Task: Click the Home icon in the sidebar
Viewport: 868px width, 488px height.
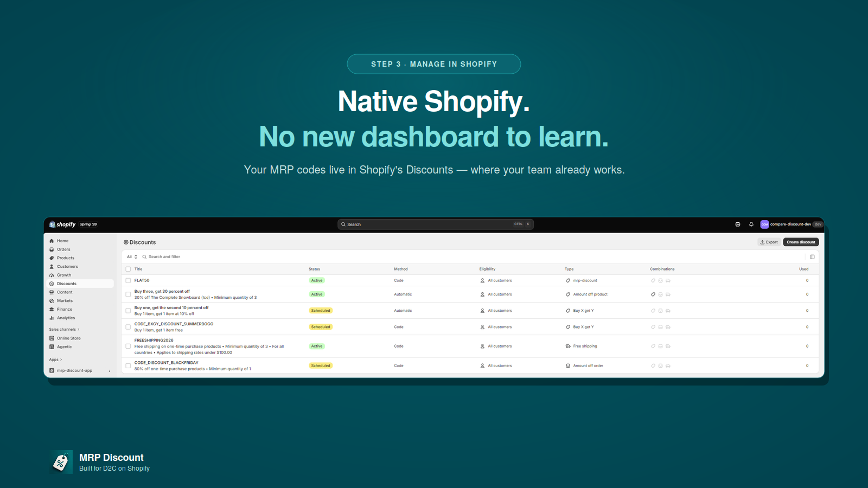Action: [52, 241]
